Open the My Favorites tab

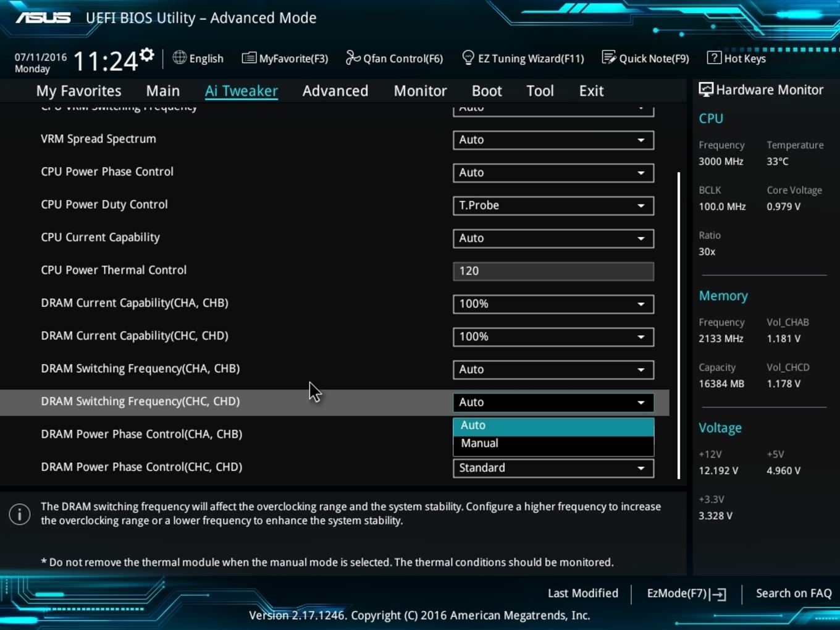(x=79, y=91)
